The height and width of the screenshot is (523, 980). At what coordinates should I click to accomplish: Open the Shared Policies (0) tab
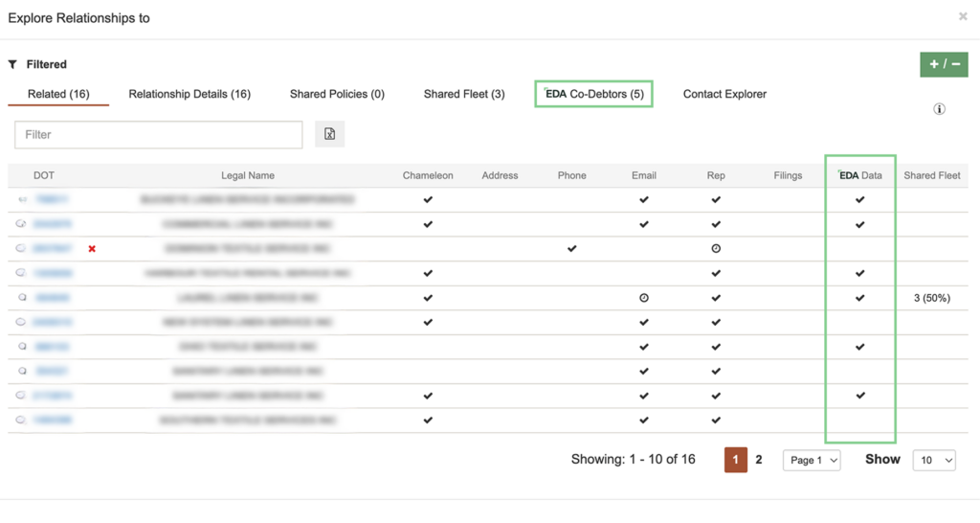click(x=337, y=94)
